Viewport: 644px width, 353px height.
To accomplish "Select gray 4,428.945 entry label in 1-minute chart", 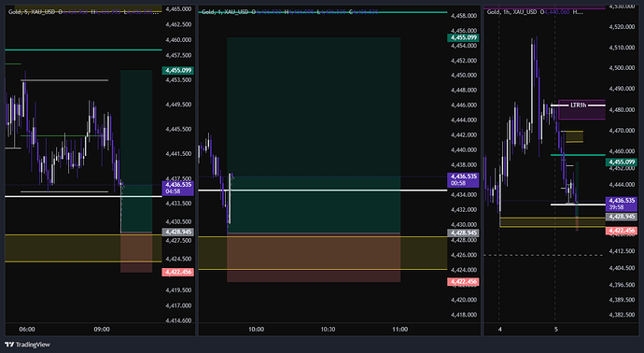I will point(463,233).
